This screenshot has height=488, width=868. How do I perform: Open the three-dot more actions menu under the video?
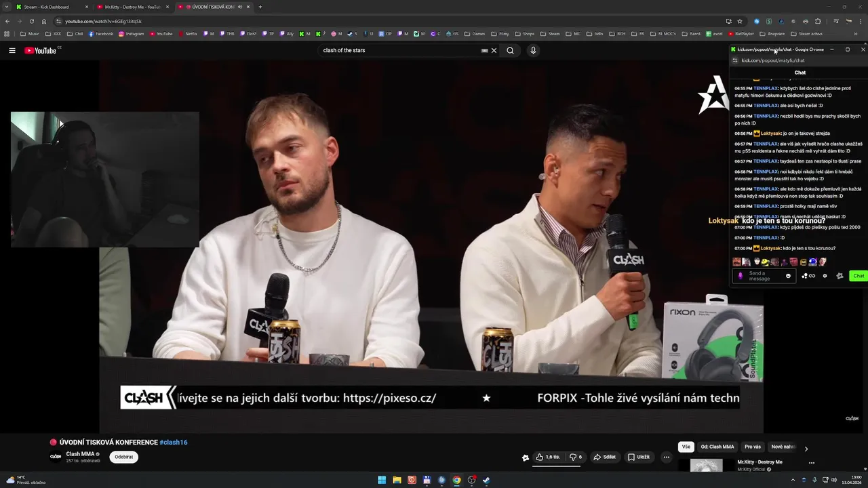[666, 457]
